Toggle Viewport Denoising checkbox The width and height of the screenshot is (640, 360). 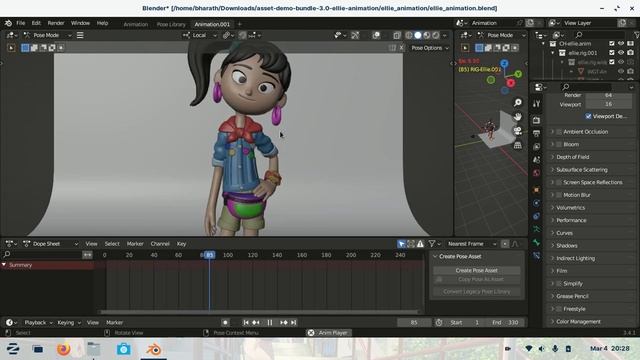click(x=588, y=116)
